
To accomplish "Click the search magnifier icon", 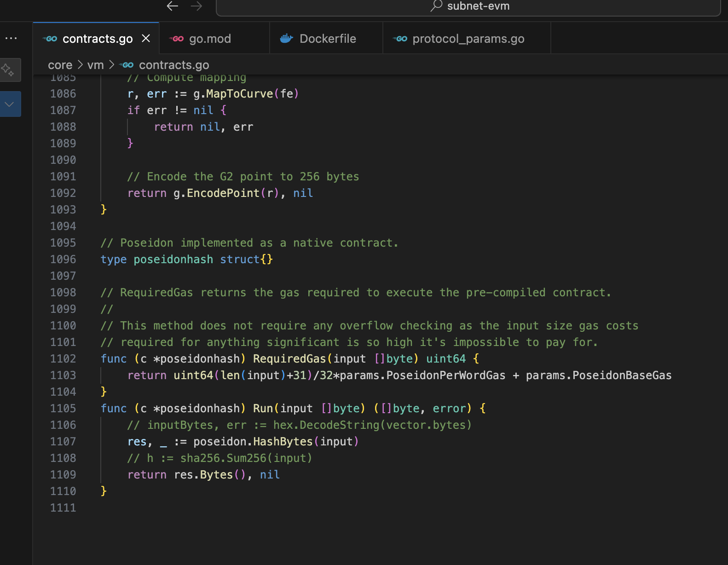I will coord(436,6).
